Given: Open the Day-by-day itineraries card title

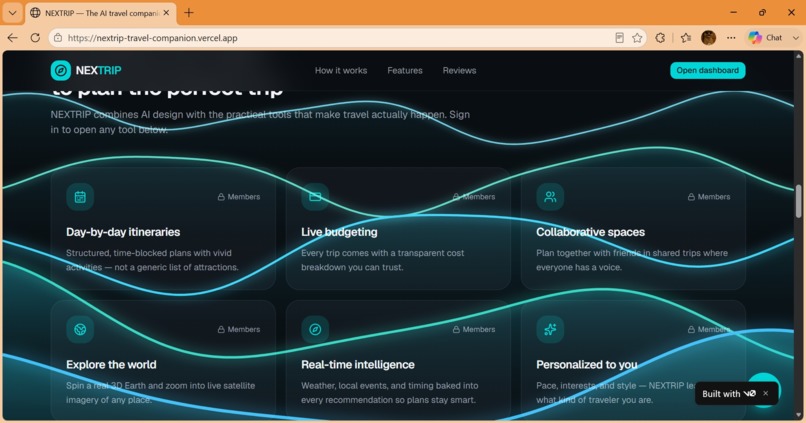Looking at the screenshot, I should click(123, 232).
